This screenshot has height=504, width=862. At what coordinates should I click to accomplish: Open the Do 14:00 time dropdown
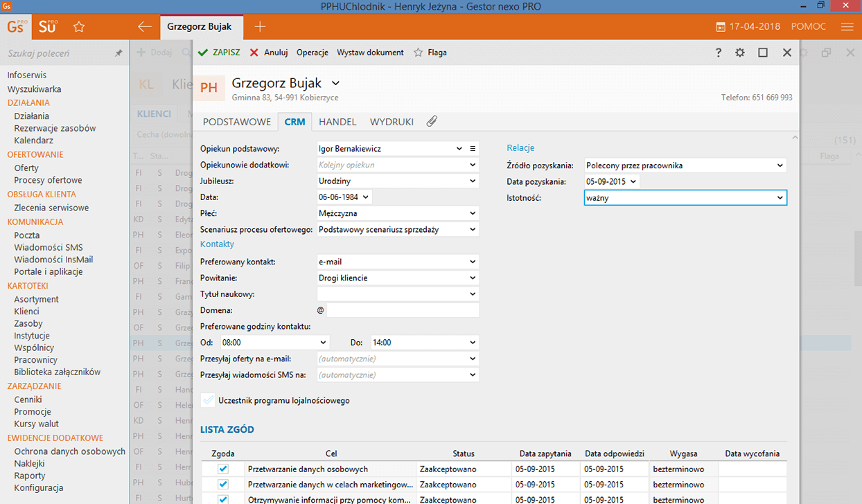(473, 342)
